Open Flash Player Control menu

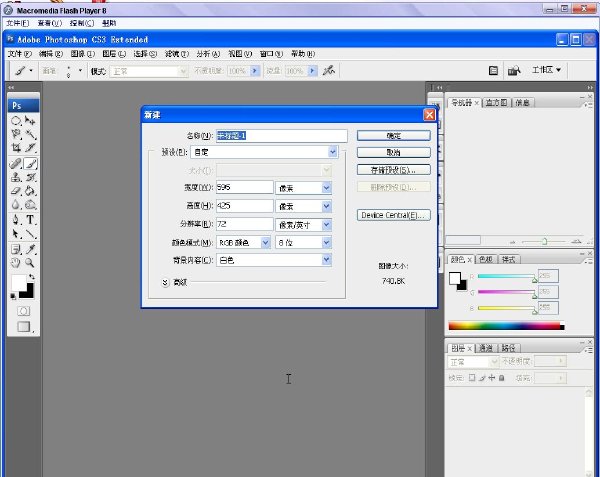82,23
